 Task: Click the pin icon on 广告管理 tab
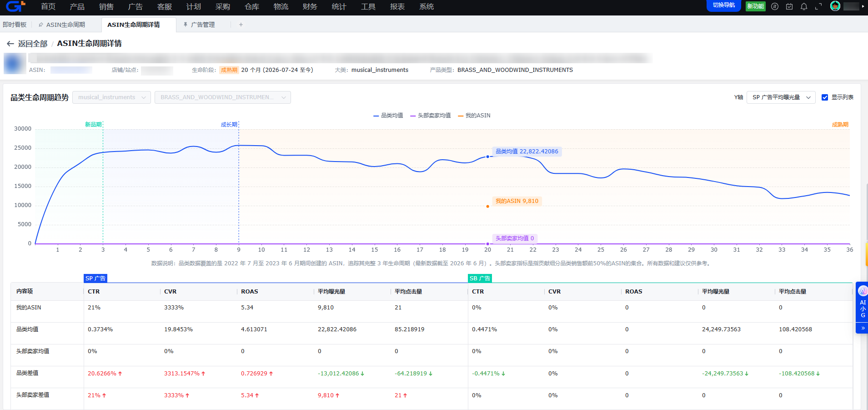point(186,25)
